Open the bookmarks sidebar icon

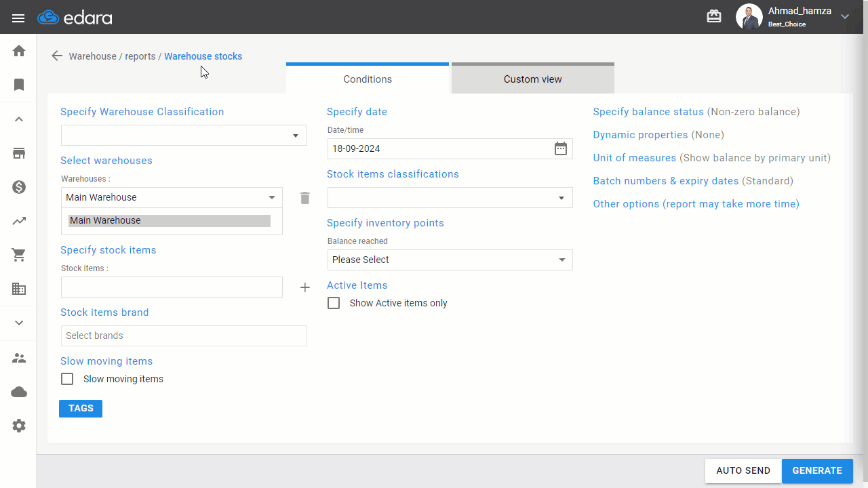click(19, 85)
